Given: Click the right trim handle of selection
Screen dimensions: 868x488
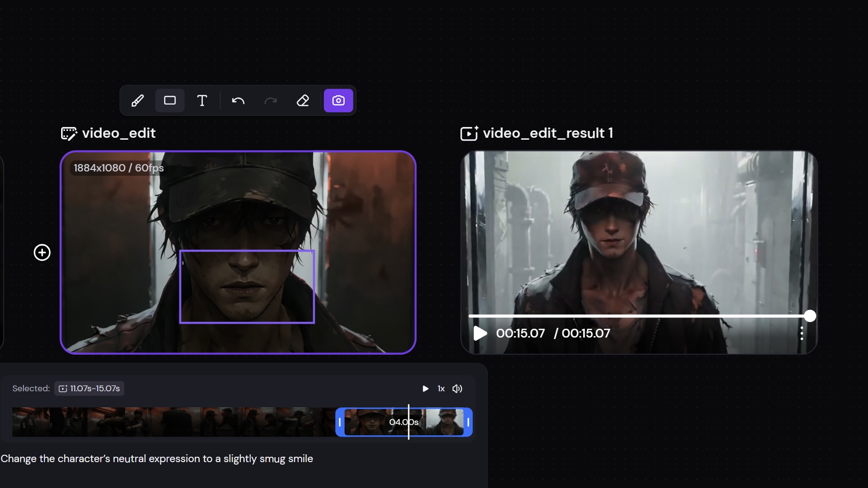Looking at the screenshot, I should pos(468,422).
